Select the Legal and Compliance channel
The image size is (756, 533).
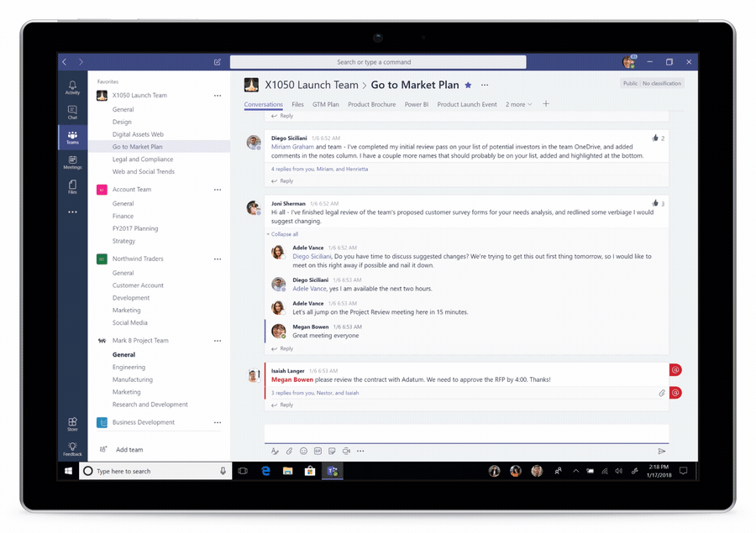click(143, 159)
